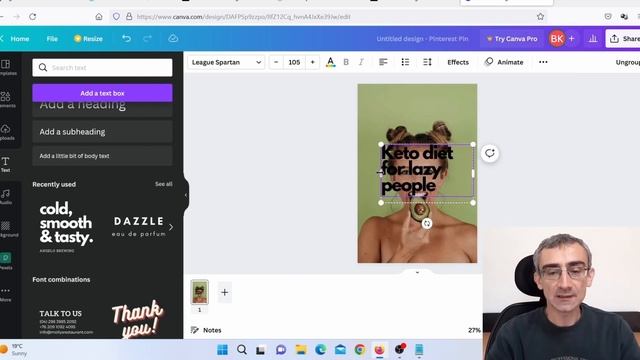Collapse the side panel
The height and width of the screenshot is (360, 640).
pyautogui.click(x=186, y=195)
